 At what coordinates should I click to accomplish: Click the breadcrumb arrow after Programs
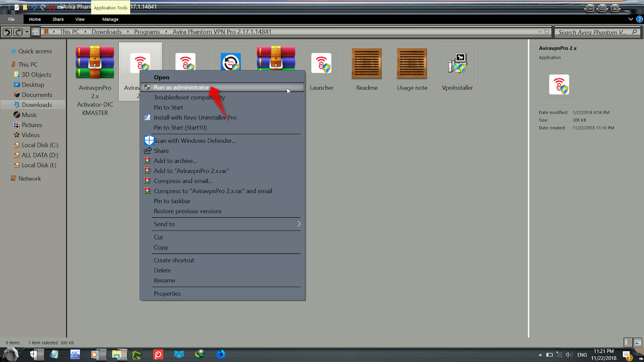[166, 32]
